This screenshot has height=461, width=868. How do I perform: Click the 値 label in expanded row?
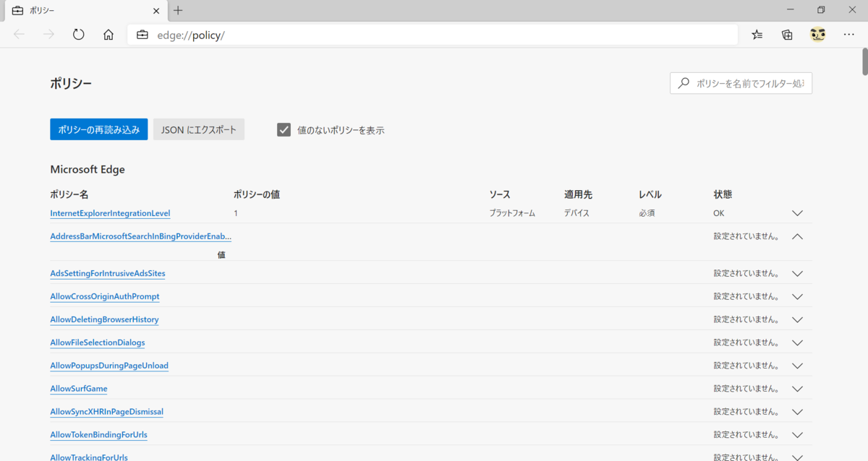221,254
